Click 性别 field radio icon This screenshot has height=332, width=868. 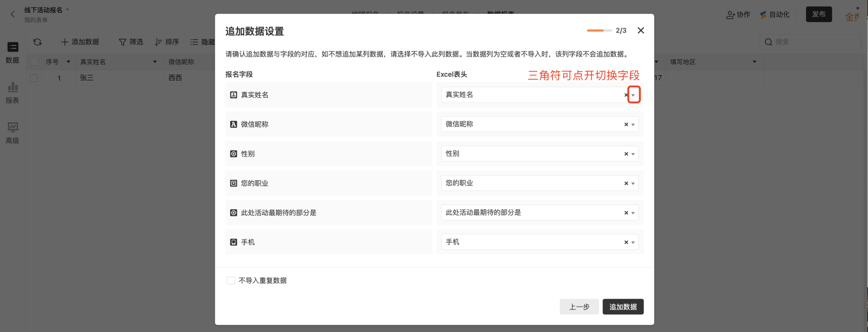(x=233, y=154)
